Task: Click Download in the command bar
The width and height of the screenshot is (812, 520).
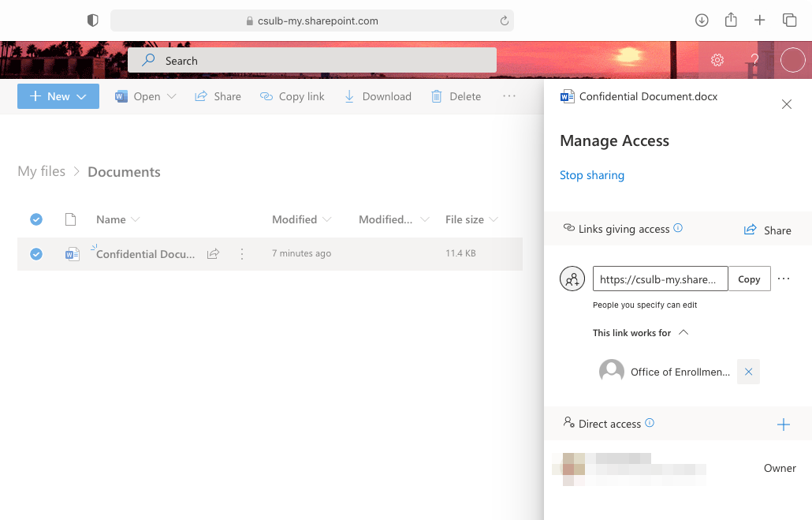Action: 378,96
